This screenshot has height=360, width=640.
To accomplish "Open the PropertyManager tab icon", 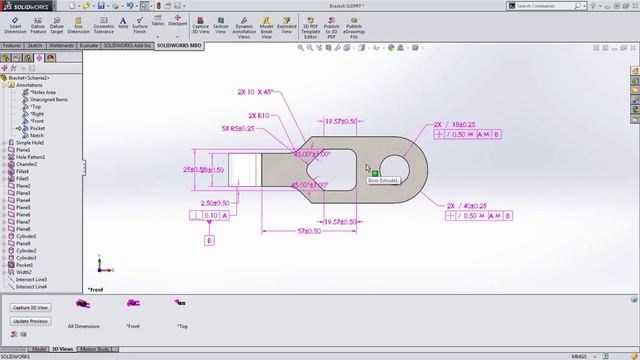I will 17,58.
